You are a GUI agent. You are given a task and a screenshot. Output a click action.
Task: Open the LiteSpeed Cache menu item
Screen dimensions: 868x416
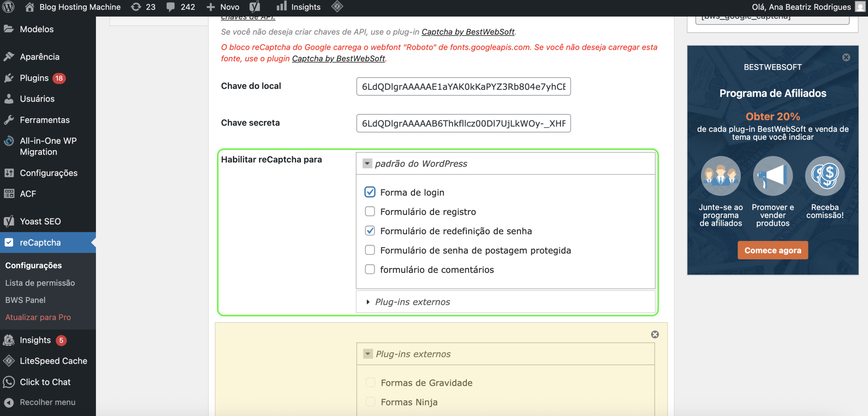pyautogui.click(x=48, y=361)
